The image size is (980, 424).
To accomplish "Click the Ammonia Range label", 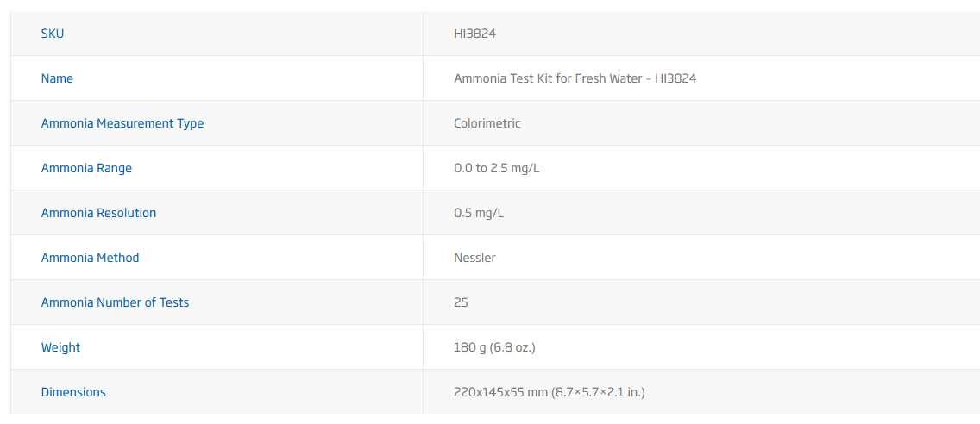I will tap(86, 168).
